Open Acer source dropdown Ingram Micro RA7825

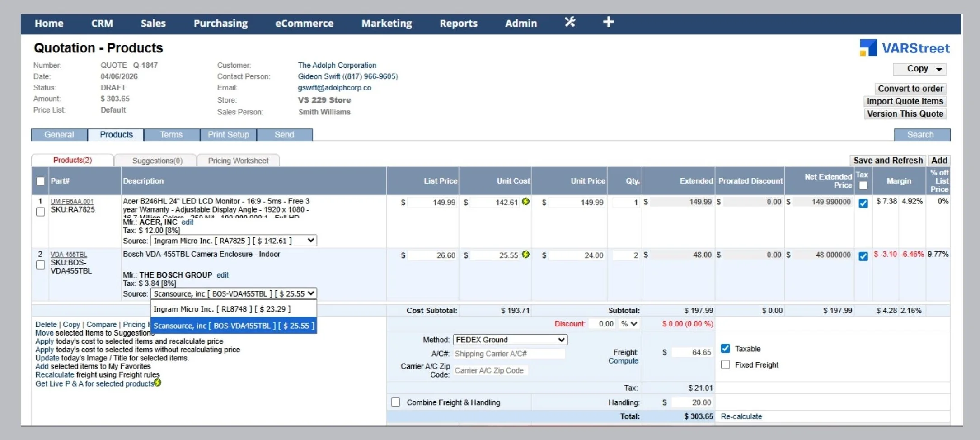(x=234, y=241)
